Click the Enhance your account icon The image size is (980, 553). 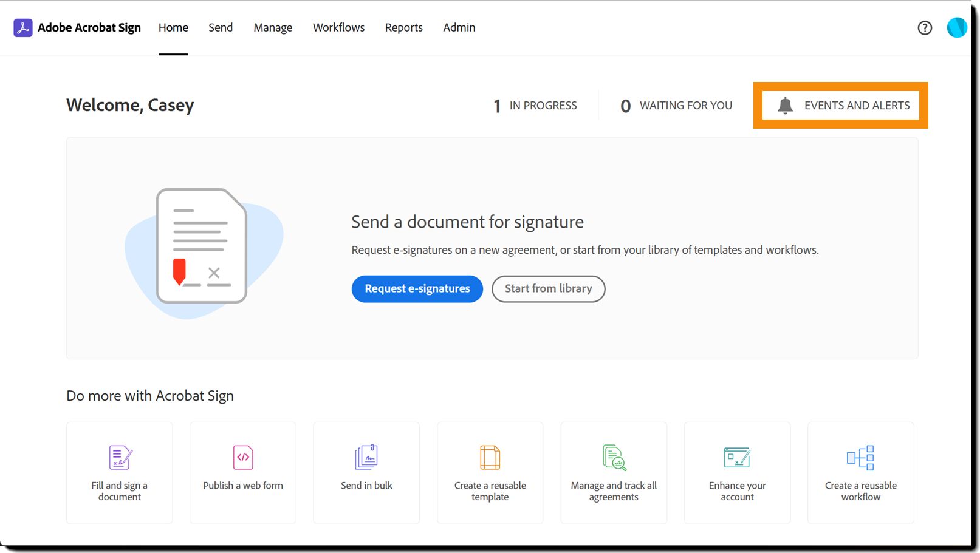[737, 458]
